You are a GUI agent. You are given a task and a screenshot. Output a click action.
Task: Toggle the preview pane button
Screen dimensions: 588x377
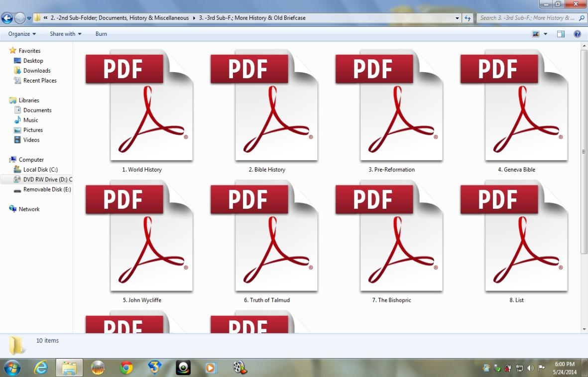click(561, 34)
